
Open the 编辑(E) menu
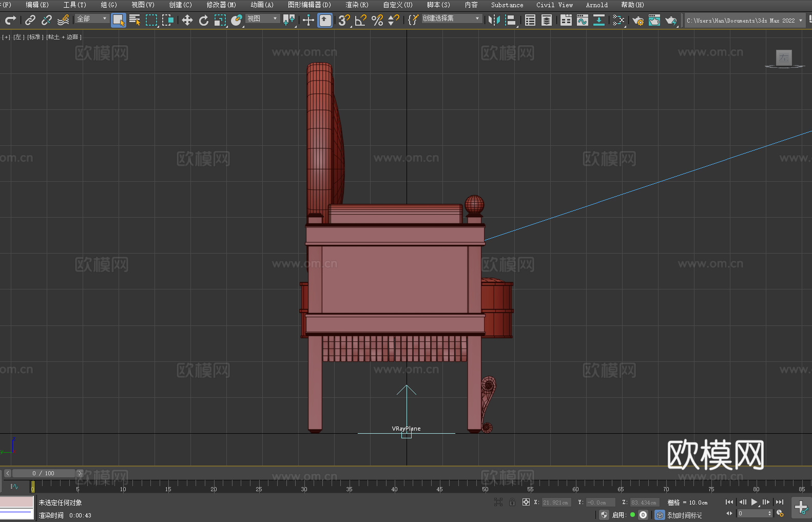click(x=37, y=5)
